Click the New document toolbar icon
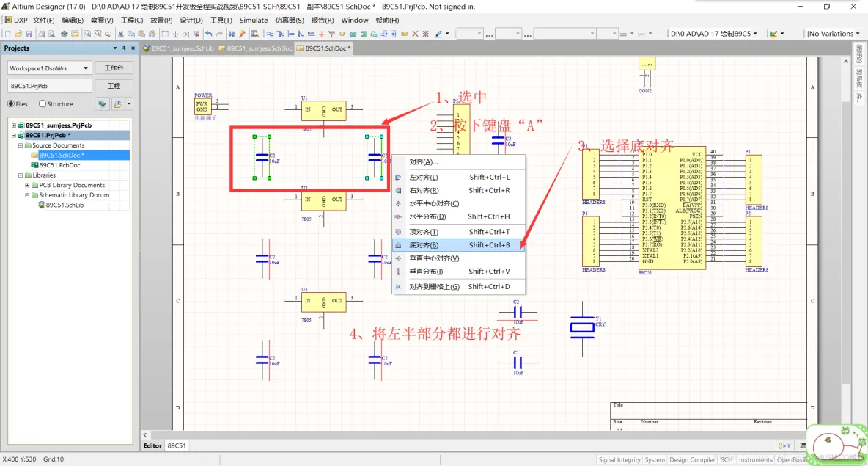Screen dimensions: 868x466 8,34
